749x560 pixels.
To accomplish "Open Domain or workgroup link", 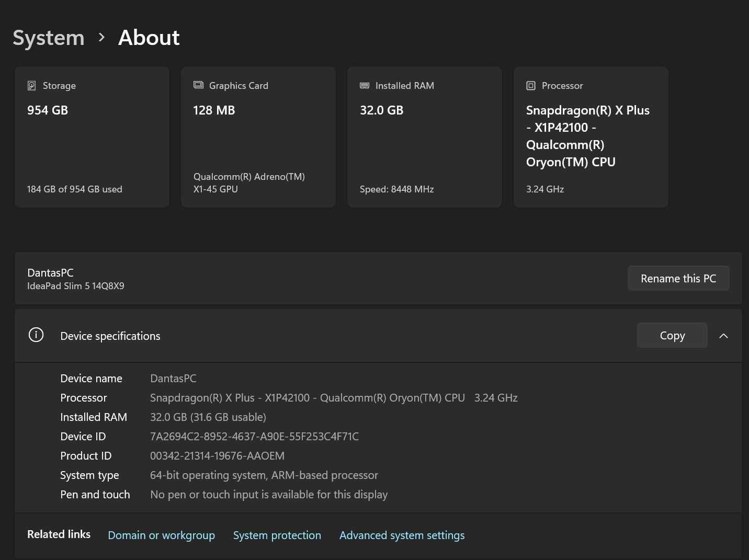I will 161,535.
